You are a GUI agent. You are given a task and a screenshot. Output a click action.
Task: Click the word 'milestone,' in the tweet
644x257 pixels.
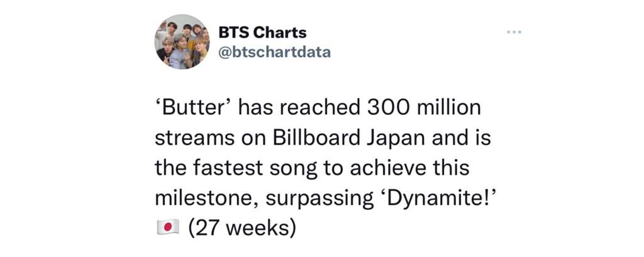click(x=206, y=200)
